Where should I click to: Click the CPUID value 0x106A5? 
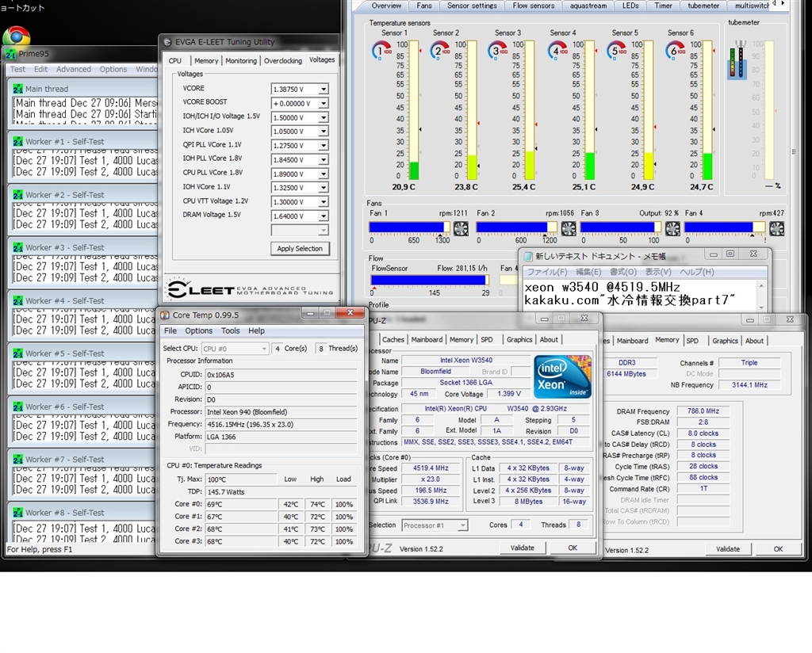[x=282, y=375]
